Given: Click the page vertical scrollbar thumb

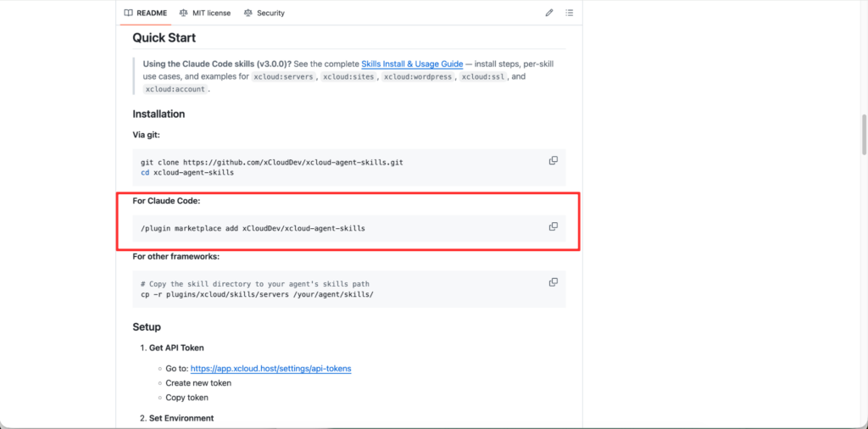Looking at the screenshot, I should tap(864, 135).
